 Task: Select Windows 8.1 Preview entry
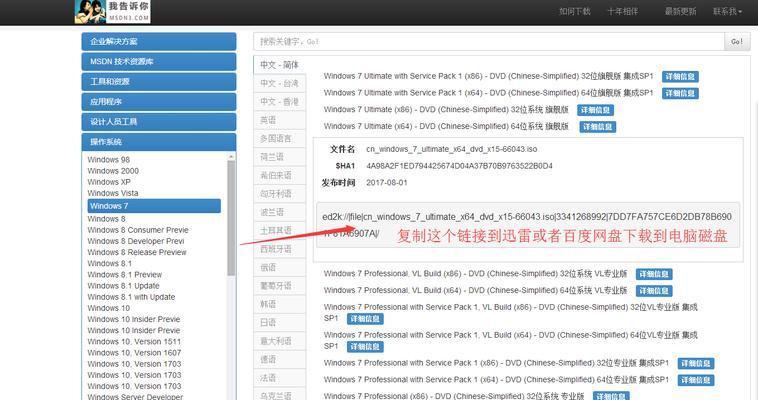pyautogui.click(x=125, y=274)
